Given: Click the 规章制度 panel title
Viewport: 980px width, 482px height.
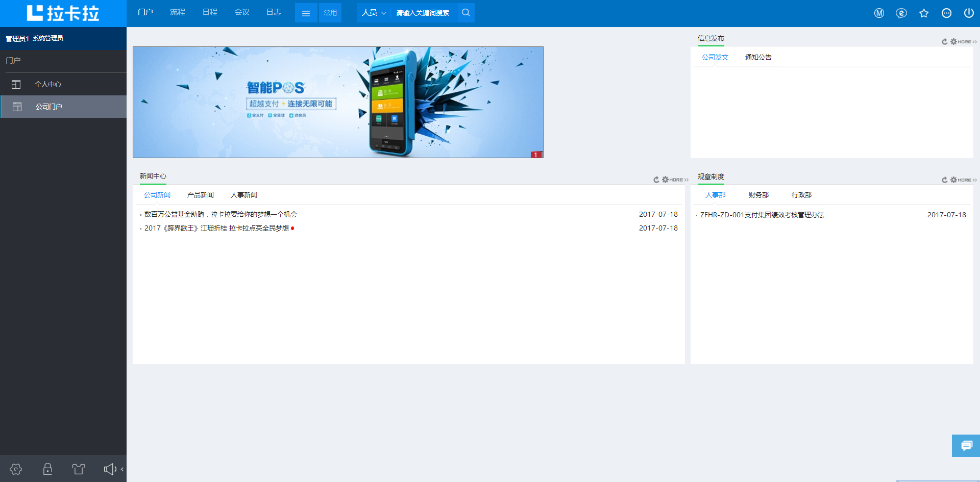Looking at the screenshot, I should (711, 176).
